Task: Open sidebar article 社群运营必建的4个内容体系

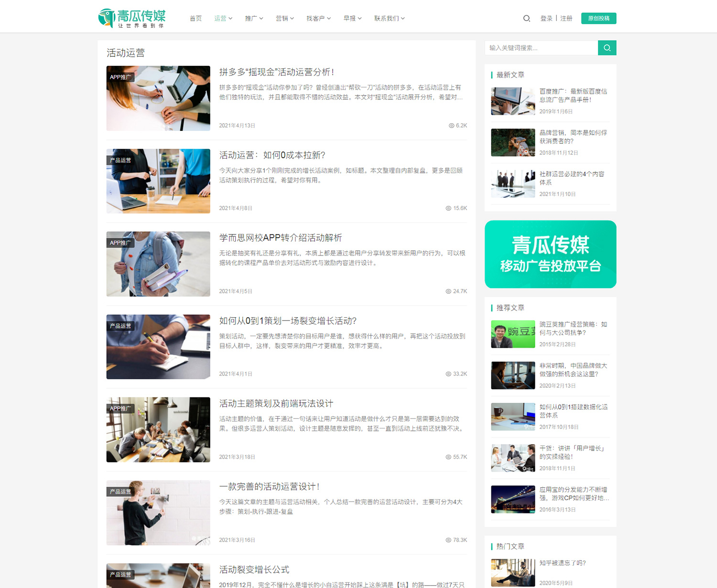Action: (x=572, y=178)
